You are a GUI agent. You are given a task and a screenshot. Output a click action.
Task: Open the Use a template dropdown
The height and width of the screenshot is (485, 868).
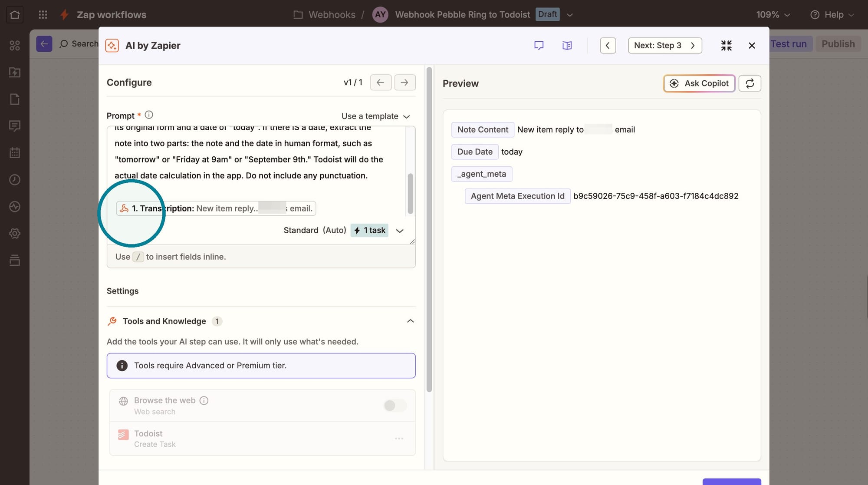point(376,116)
